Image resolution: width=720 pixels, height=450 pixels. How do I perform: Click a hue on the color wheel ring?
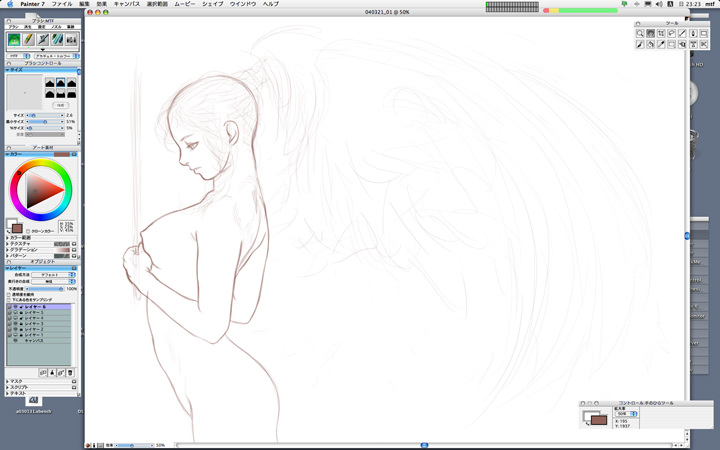point(68,190)
